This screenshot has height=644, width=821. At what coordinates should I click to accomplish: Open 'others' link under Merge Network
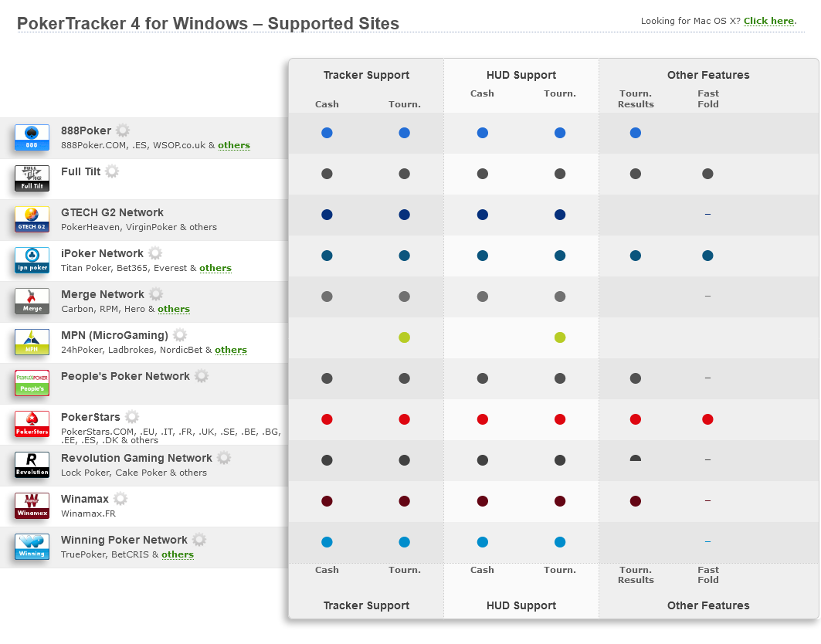tap(174, 308)
